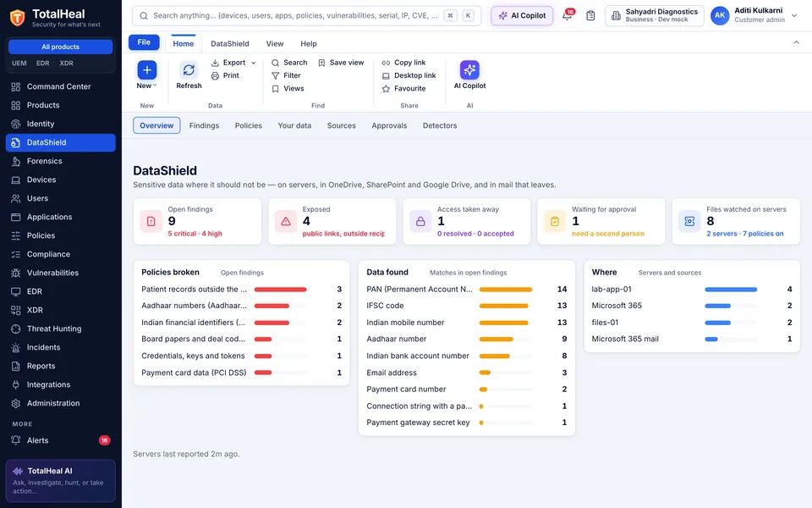Image resolution: width=812 pixels, height=508 pixels.
Task: Open the Threat Hunting icon
Action: [16, 329]
